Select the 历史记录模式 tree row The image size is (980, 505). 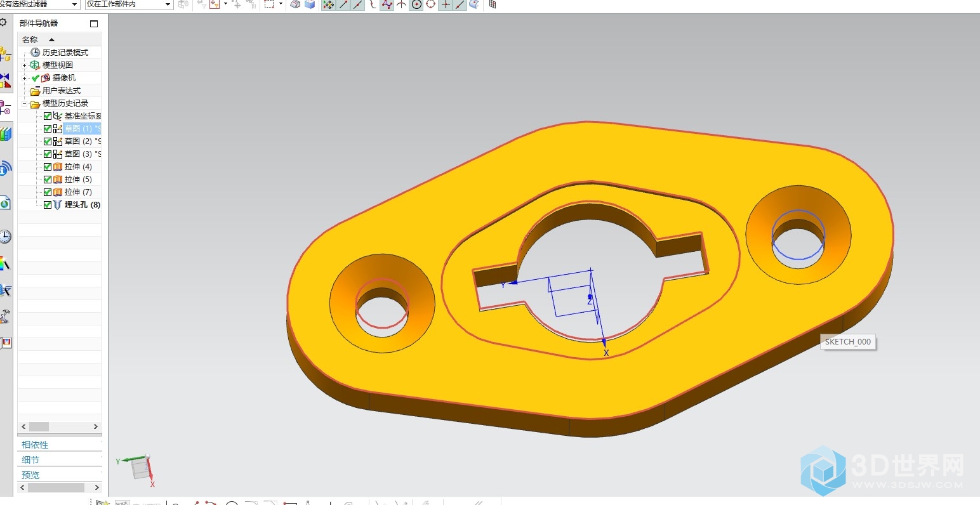coord(60,53)
